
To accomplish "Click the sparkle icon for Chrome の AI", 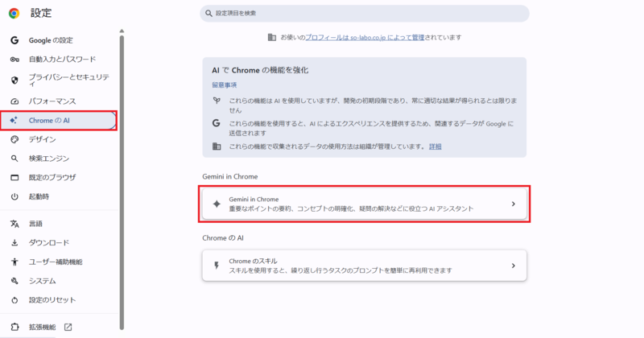I will [14, 121].
